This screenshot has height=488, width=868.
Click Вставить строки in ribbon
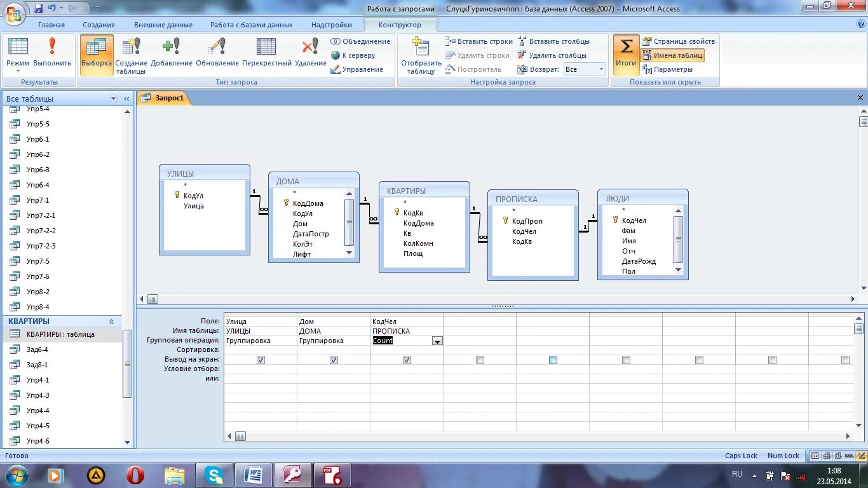tap(479, 41)
